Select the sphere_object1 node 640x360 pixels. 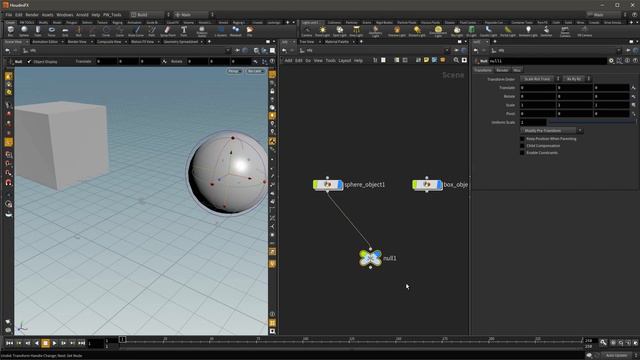click(x=328, y=185)
